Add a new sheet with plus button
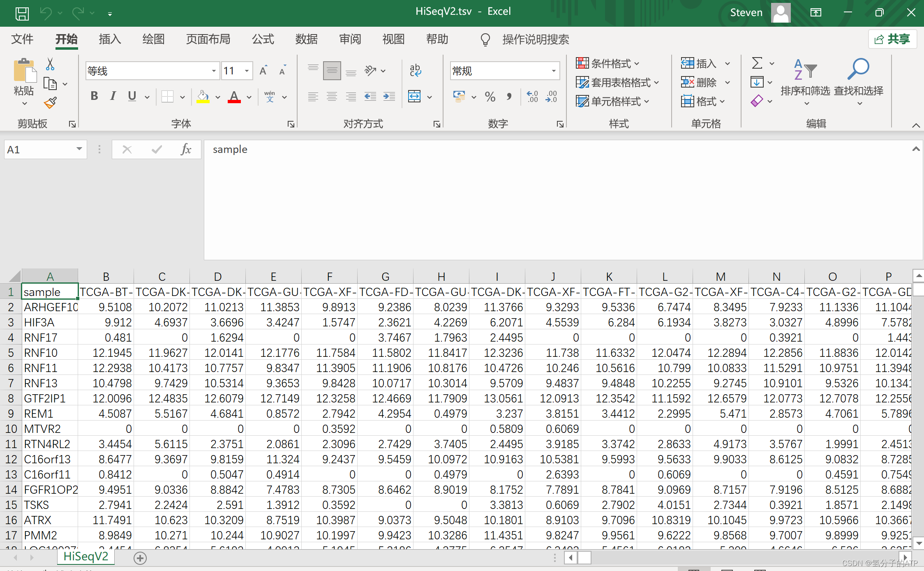 tap(140, 558)
